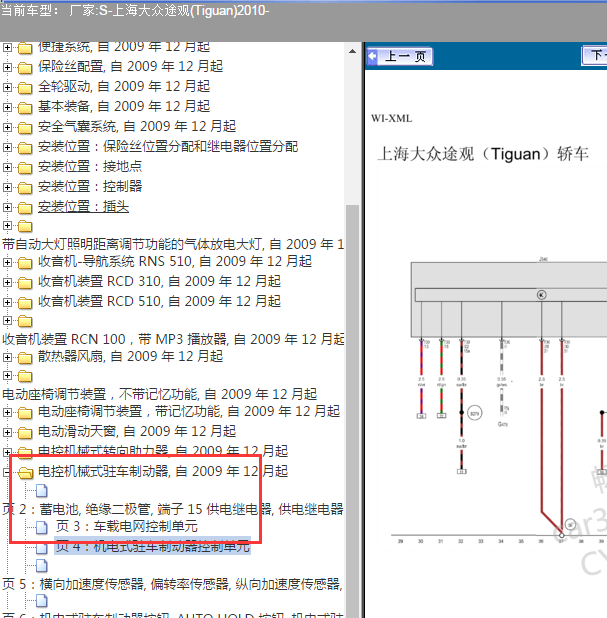This screenshot has height=618, width=607.
Task: Click folder icon for 收音机装置 RCD 310
Action: coord(25,283)
